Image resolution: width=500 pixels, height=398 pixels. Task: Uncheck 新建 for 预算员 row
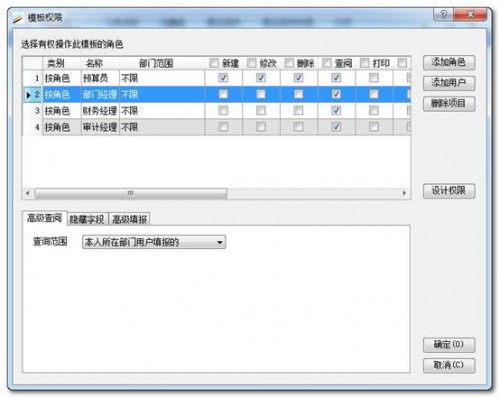(223, 78)
